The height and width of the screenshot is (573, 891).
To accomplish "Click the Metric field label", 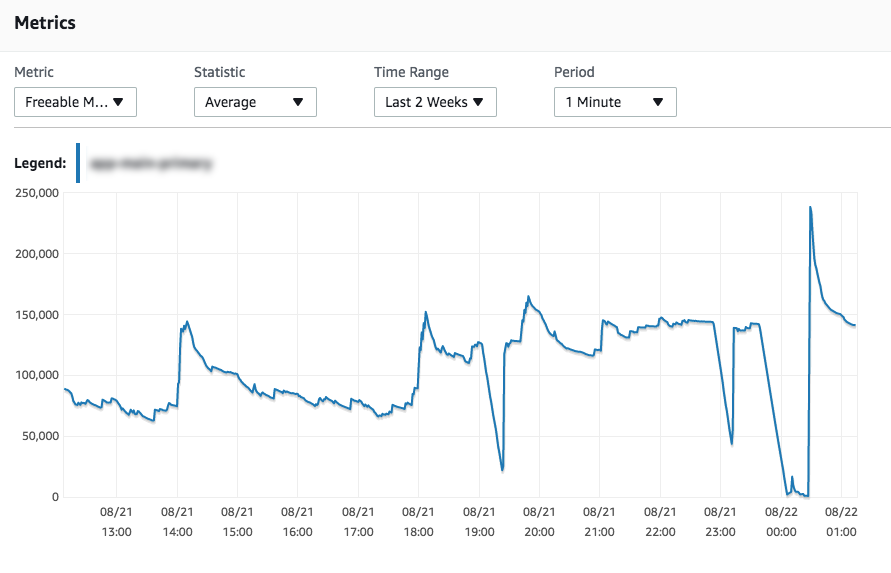I will click(34, 72).
